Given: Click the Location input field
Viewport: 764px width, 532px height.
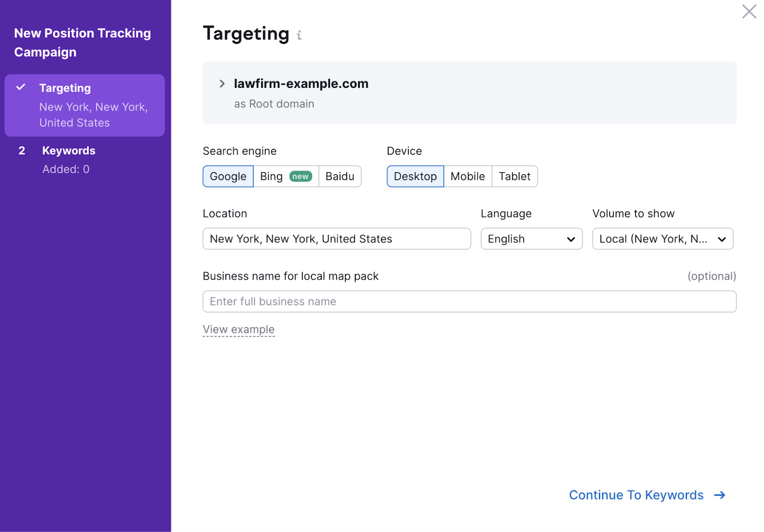Looking at the screenshot, I should (337, 239).
